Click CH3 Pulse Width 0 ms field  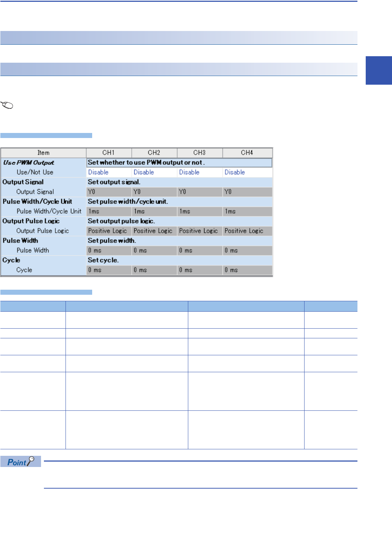199,250
